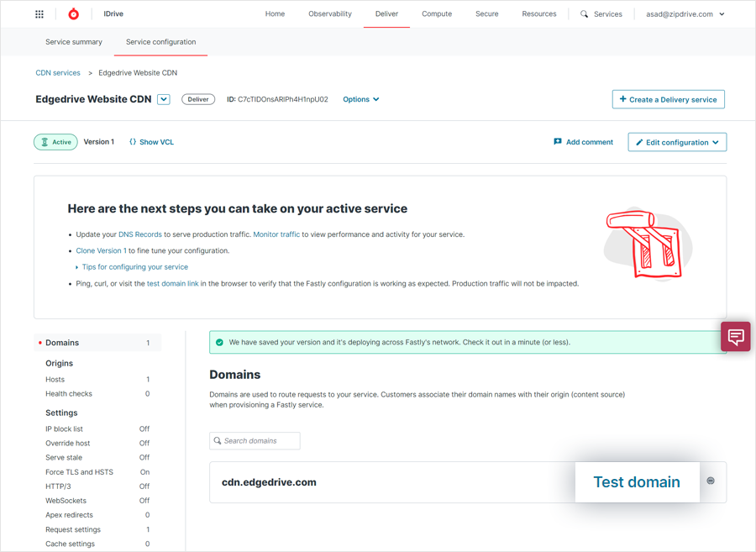Click the comment flag icon by Add comment
756x552 pixels.
pos(558,142)
